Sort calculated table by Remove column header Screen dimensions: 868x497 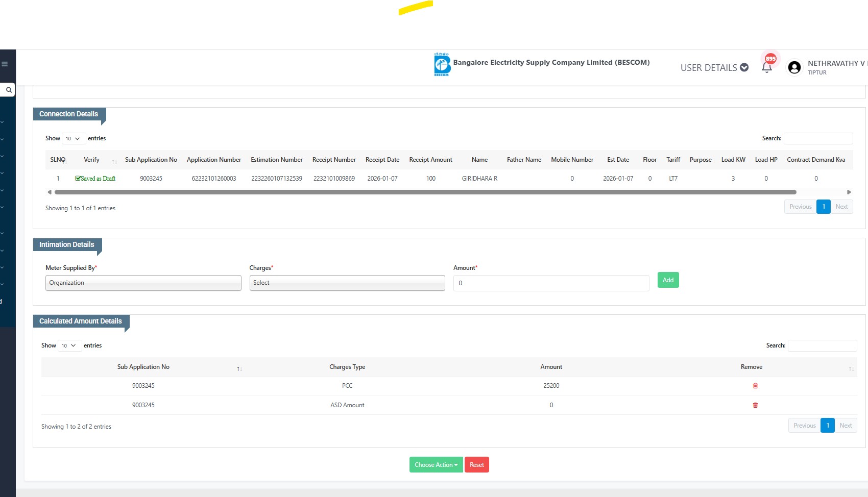click(751, 367)
